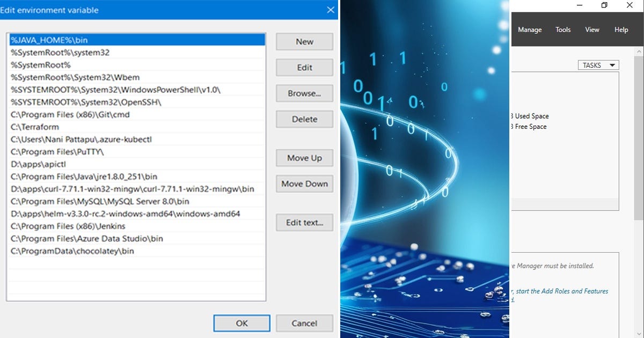Select the Java\jre1.8.0_251\bin entry
This screenshot has width=644, height=338.
click(137, 177)
